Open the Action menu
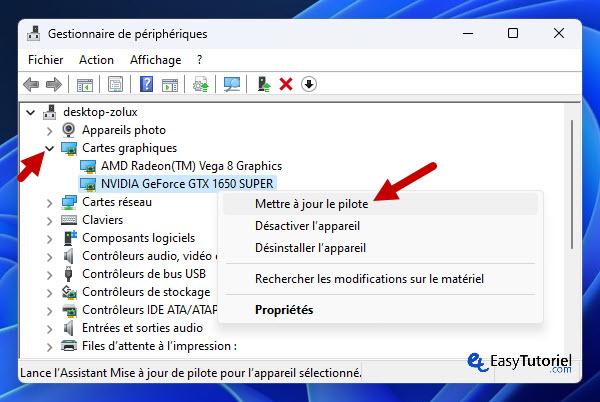Image resolution: width=600 pixels, height=402 pixels. pos(96,60)
